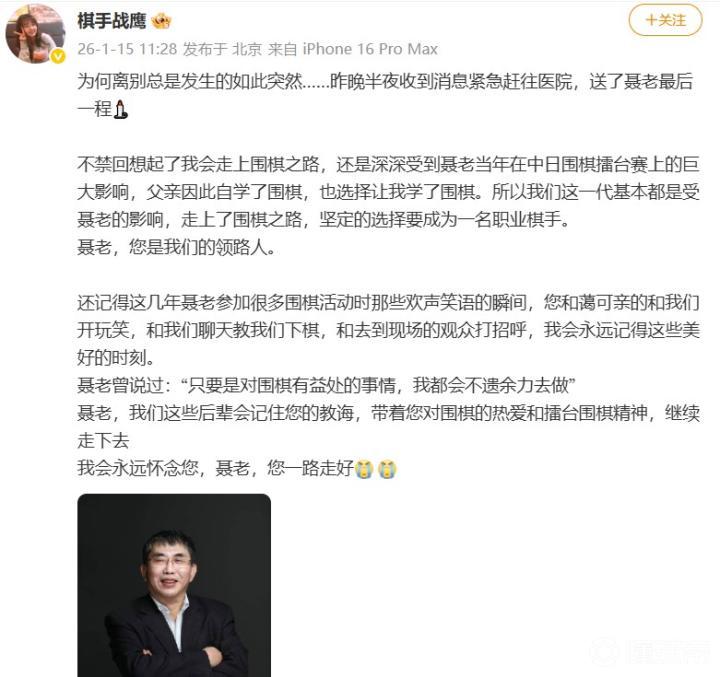Click the line 聂老，您是我们的领路人

pos(176,248)
